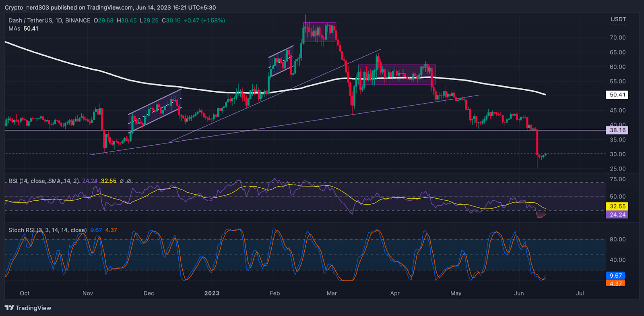Click the 4.37 value in the Stoch RSI legend

point(111,230)
